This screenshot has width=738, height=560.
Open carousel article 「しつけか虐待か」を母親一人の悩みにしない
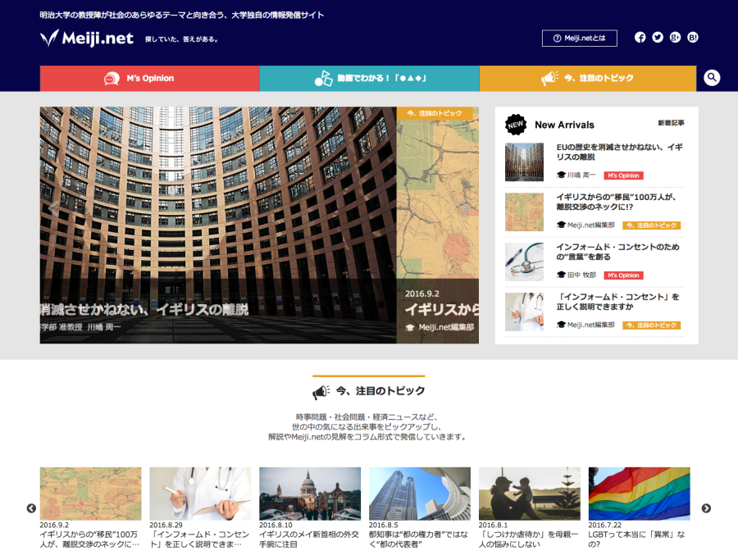point(529,540)
